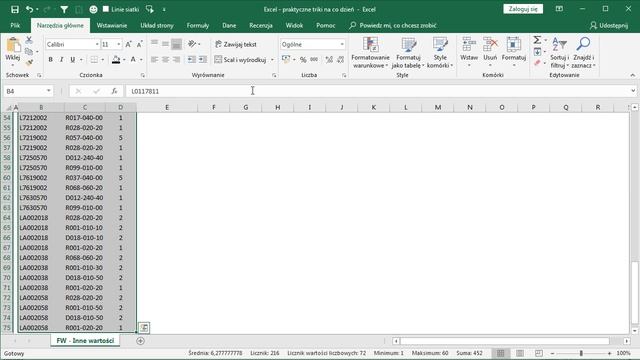Click the smiley face feedback icon
Image resolution: width=640 pixels, height=360 pixels.
(93, 9)
